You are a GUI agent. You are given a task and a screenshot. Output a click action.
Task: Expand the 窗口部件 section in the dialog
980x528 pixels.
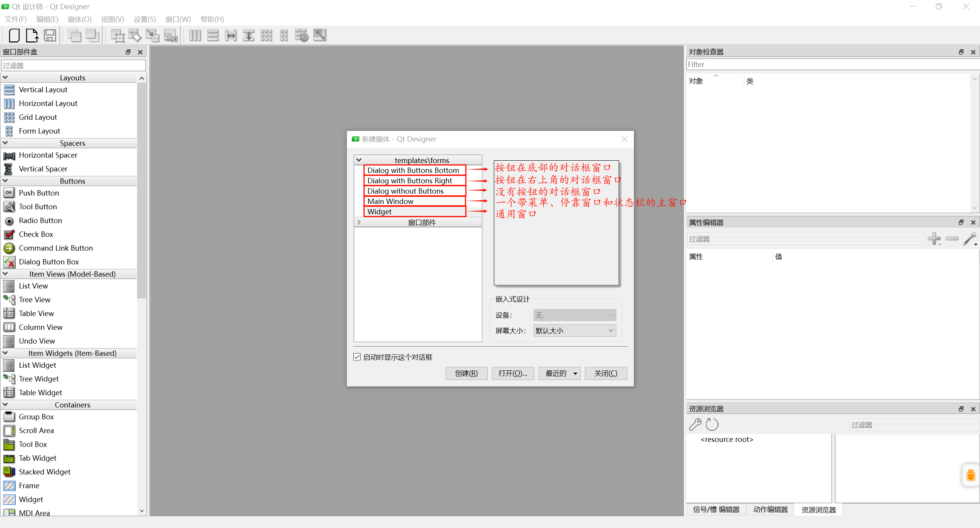[x=359, y=222]
